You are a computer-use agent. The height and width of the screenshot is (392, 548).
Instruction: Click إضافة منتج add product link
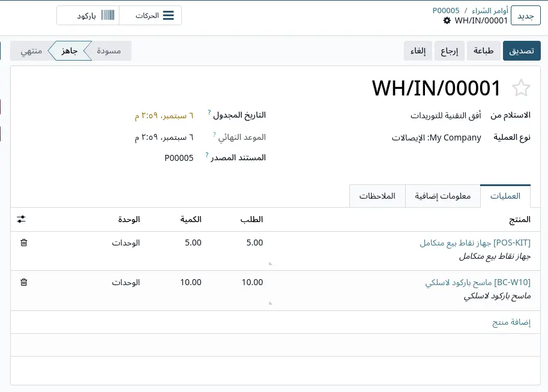coord(511,322)
